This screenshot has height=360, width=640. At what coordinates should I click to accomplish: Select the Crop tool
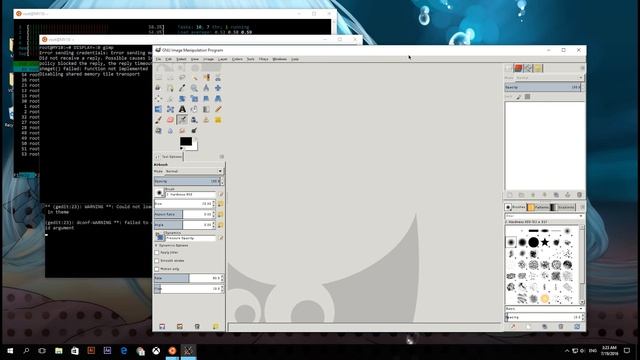point(170,98)
